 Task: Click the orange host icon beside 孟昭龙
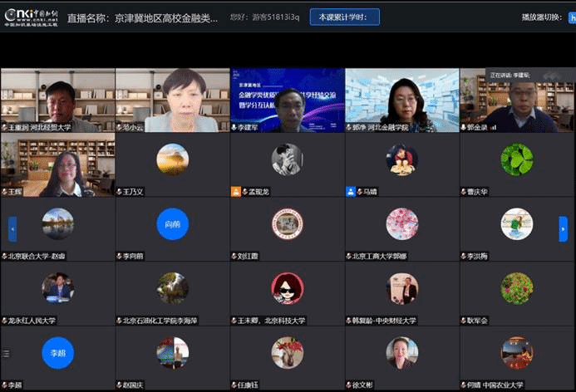(x=236, y=191)
